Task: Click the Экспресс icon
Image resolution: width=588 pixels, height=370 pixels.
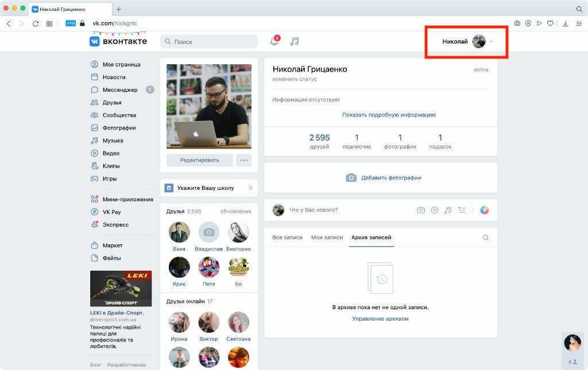Action: coord(95,225)
